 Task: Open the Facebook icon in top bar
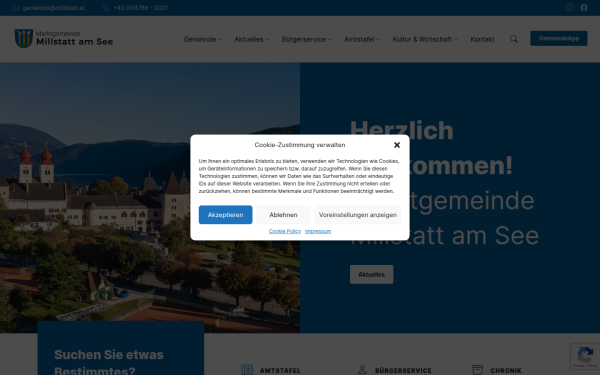584,8
